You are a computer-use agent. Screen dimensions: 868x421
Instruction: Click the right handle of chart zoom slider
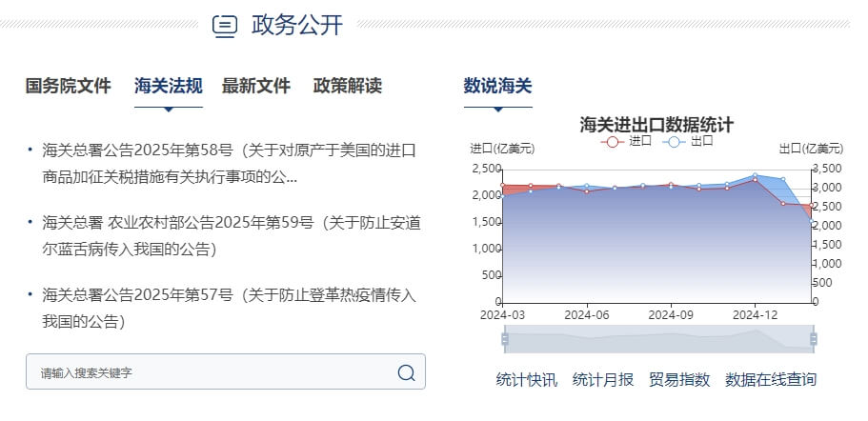(x=813, y=339)
